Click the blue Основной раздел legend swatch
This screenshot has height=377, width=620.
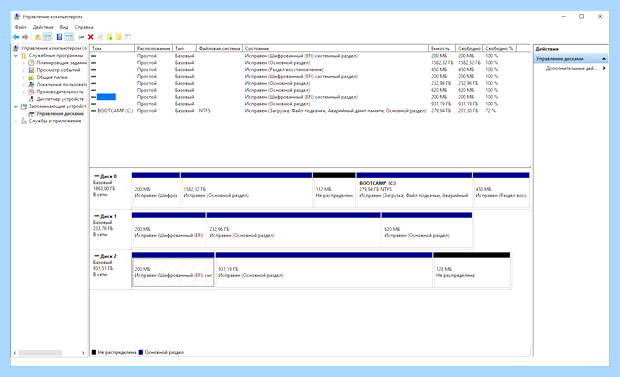point(141,352)
